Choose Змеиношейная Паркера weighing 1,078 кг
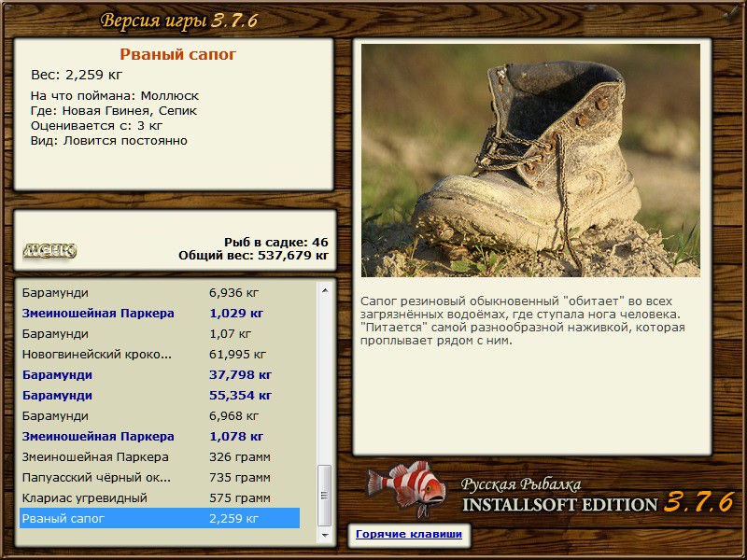This screenshot has width=747, height=560. click(160, 436)
